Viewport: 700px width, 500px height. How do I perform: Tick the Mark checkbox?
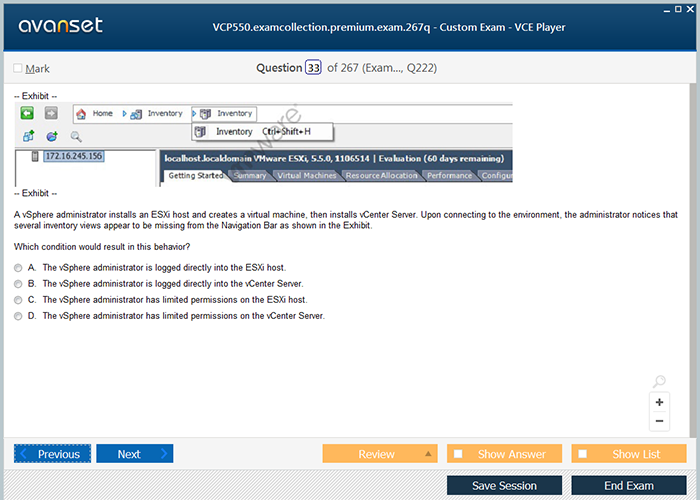(x=18, y=68)
